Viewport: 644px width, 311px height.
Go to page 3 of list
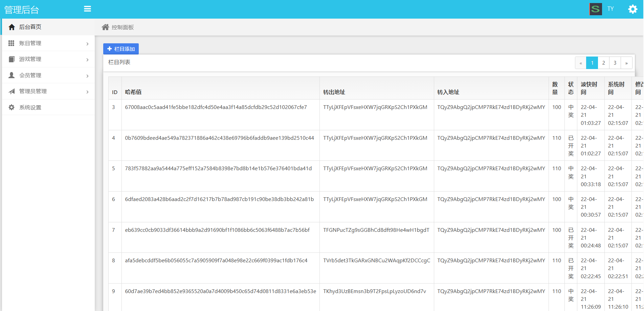tap(615, 63)
